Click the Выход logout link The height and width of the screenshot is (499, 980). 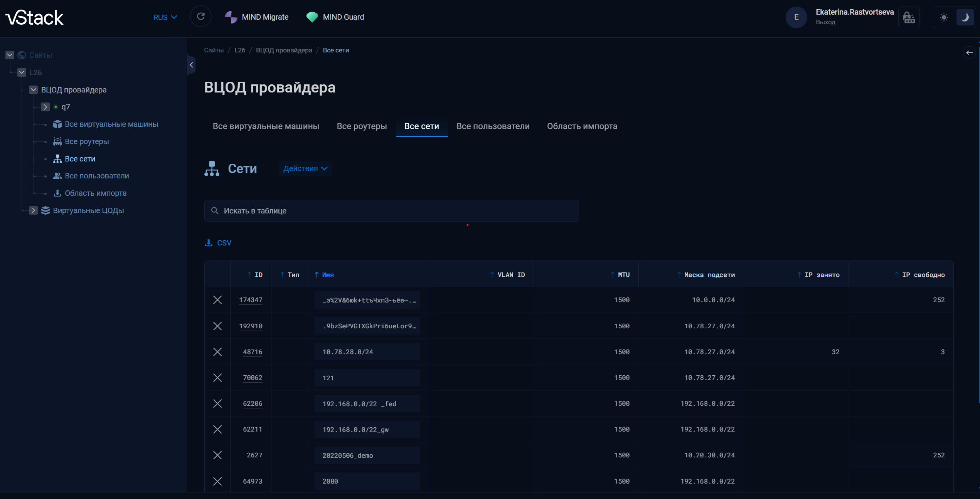click(x=825, y=22)
